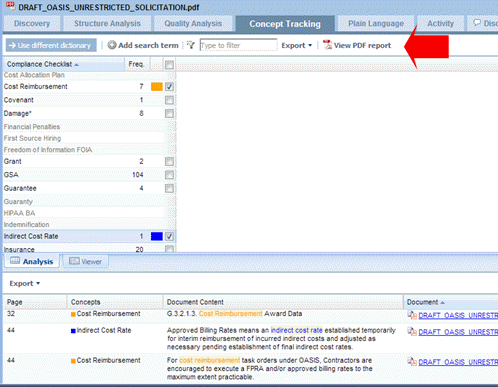498x387 pixels.
Task: Click document icon in page 32 row
Action: pyautogui.click(x=412, y=315)
